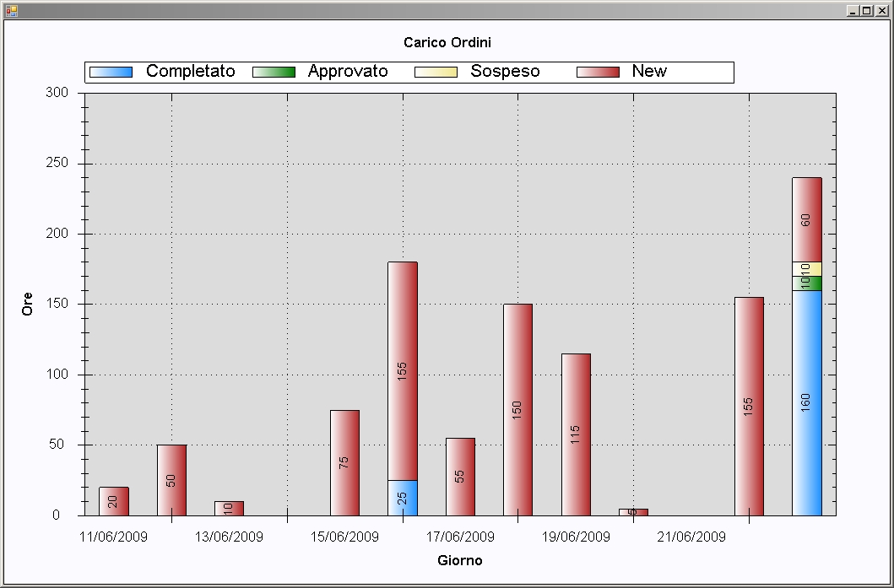Select the tiny red bar near 20/06/2009
894x588 pixels.
pyautogui.click(x=633, y=512)
